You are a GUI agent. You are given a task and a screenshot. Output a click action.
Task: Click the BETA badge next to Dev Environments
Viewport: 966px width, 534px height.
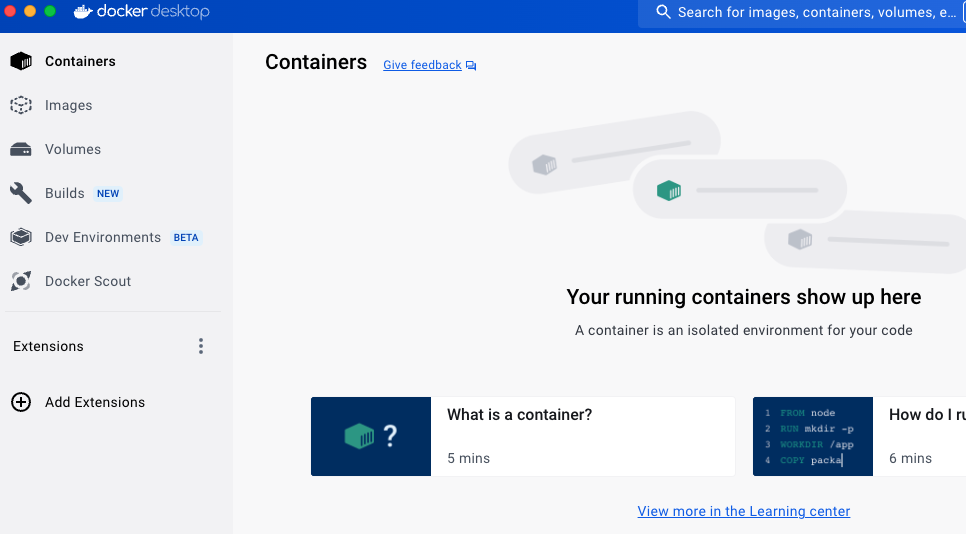pyautogui.click(x=186, y=238)
